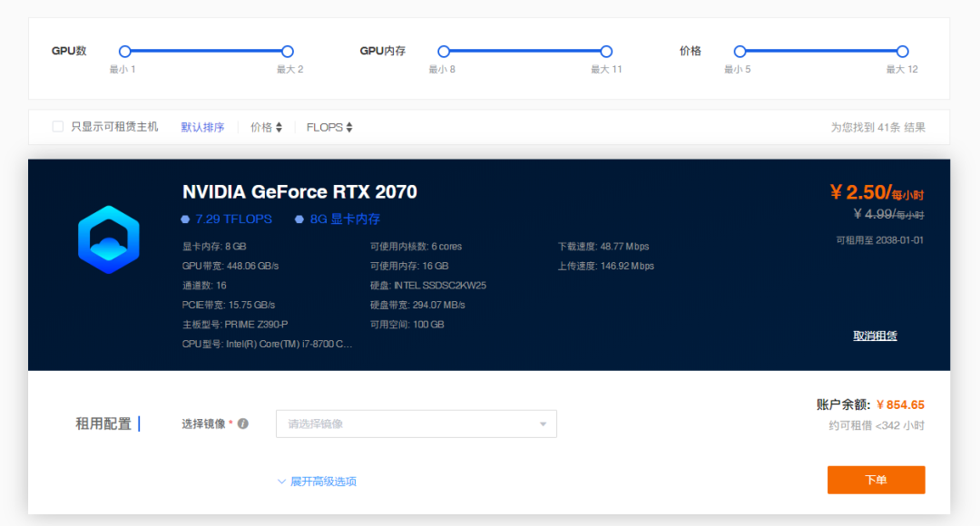The image size is (980, 526).
Task: Click the price sort arrows icon
Action: pyautogui.click(x=279, y=128)
